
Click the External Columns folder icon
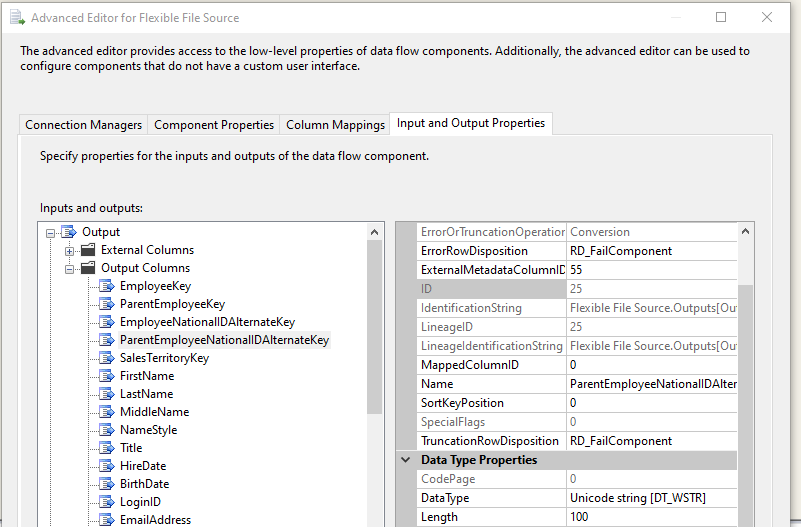click(88, 250)
